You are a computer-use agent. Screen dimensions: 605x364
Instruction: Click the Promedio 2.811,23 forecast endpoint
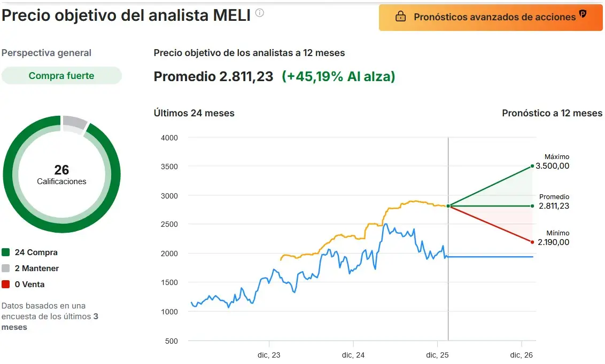pyautogui.click(x=532, y=205)
